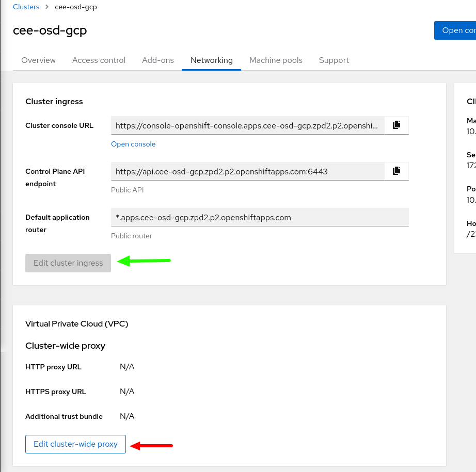This screenshot has height=472, width=476.
Task: Go to Clusters breadcrumb link
Action: pyautogui.click(x=26, y=7)
